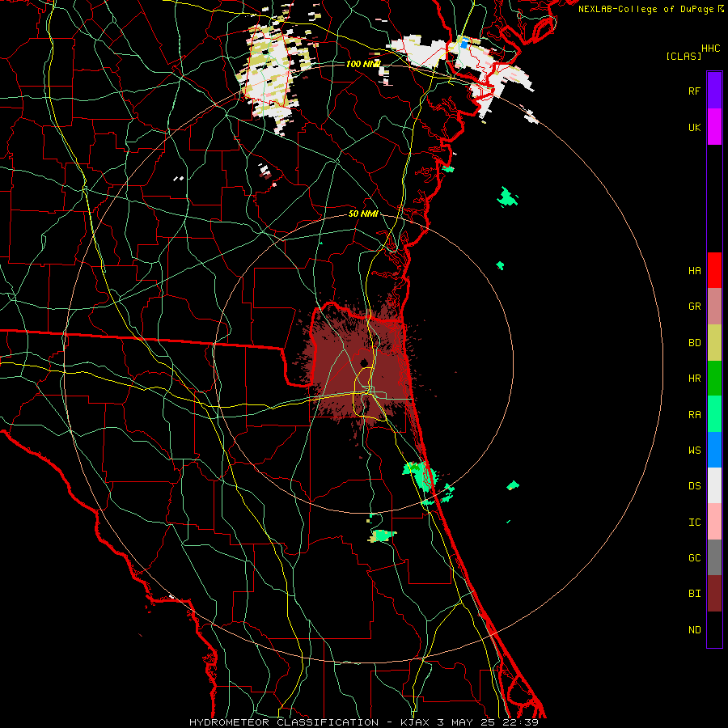Viewport: 728px width, 728px height.
Task: Click the 22:39 time stamp
Action: point(521,722)
